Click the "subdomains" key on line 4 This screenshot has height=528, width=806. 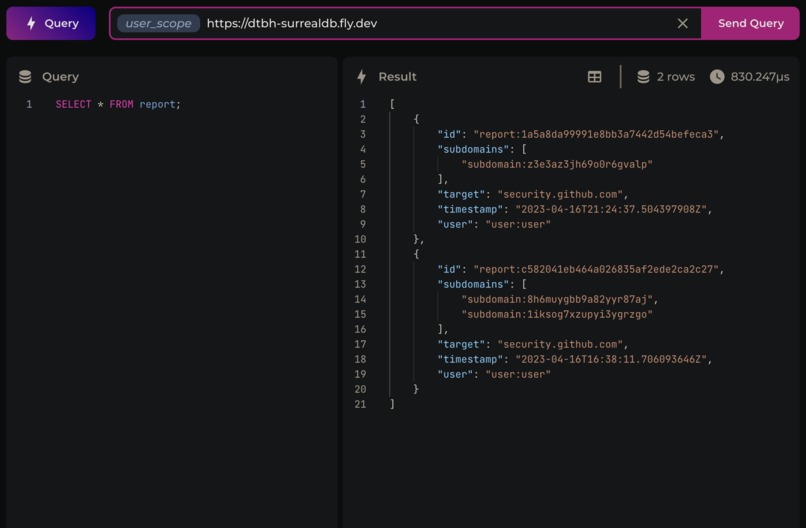click(473, 149)
